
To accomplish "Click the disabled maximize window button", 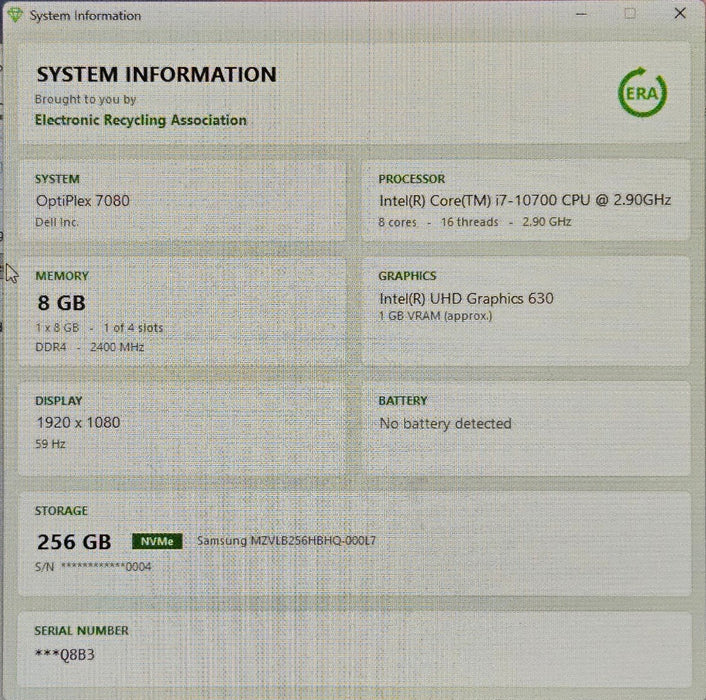I will pos(630,14).
